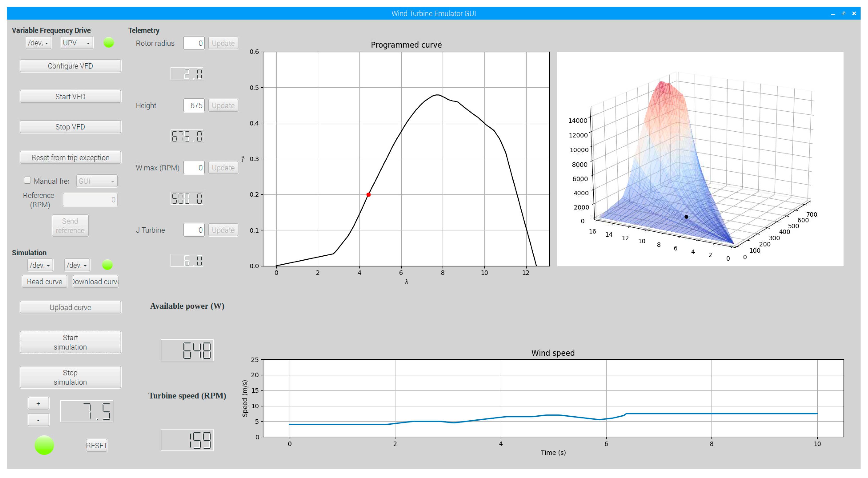This screenshot has width=868, height=478.
Task: Expand the first Simulation /dev dropdown
Action: tap(40, 265)
